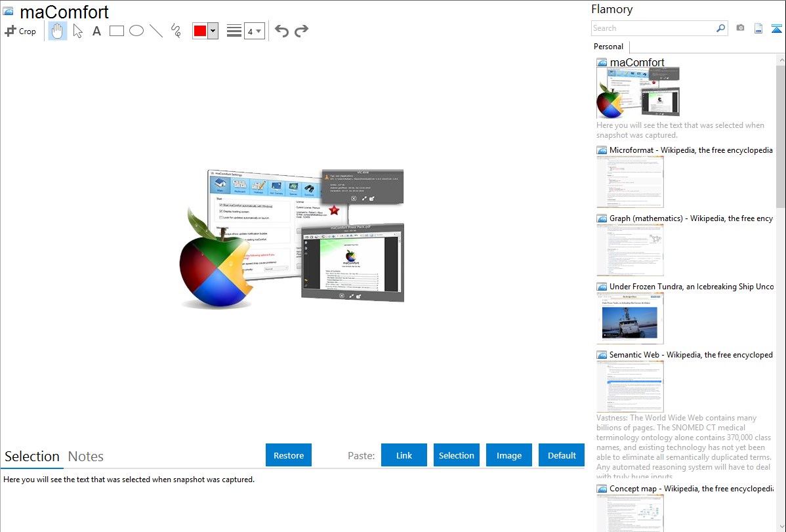Click the icon next to Under Frozen Tundra
This screenshot has height=532, width=786.
[x=602, y=286]
